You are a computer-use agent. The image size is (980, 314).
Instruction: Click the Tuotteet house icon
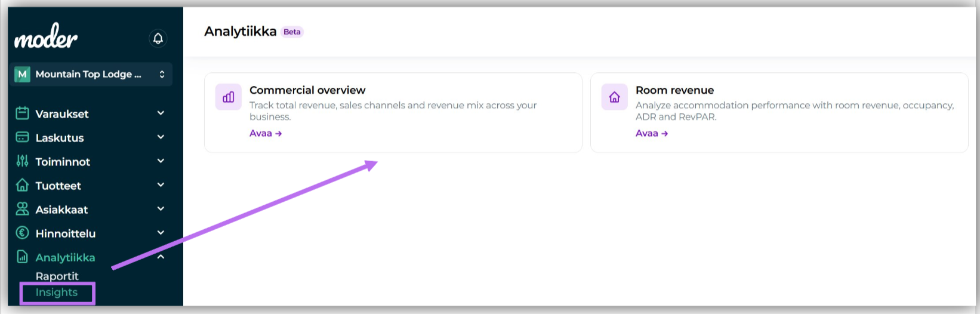click(22, 185)
